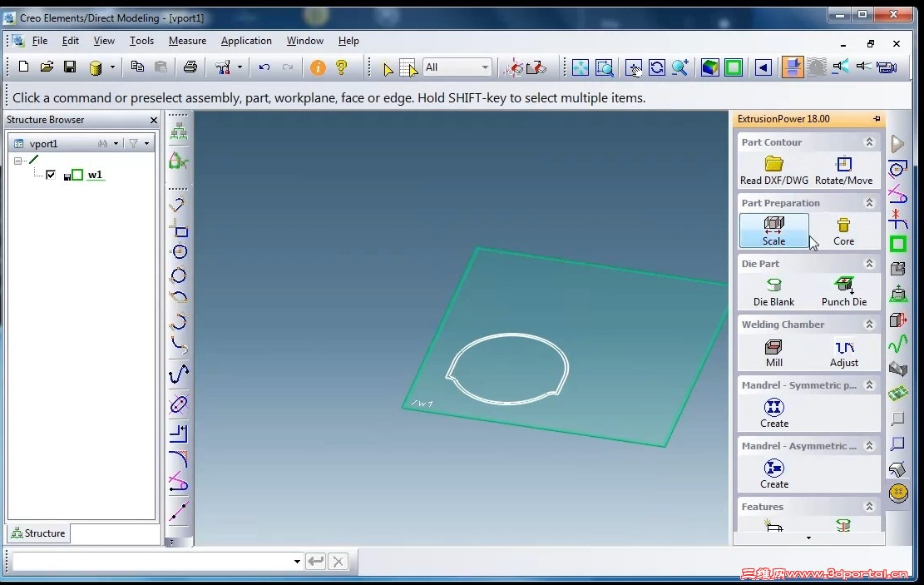Open the Measure menu
Image resolution: width=924 pixels, height=585 pixels.
pyautogui.click(x=187, y=41)
